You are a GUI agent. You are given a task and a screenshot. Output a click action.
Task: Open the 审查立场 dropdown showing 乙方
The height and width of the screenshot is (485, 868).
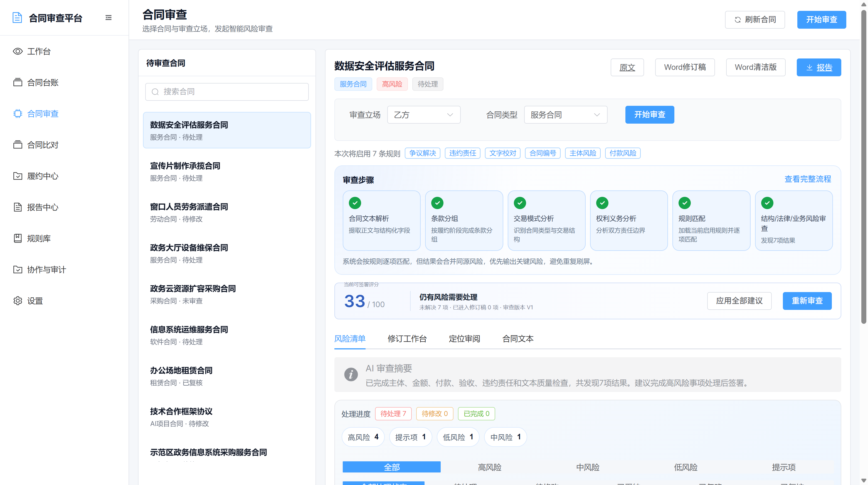pos(423,115)
